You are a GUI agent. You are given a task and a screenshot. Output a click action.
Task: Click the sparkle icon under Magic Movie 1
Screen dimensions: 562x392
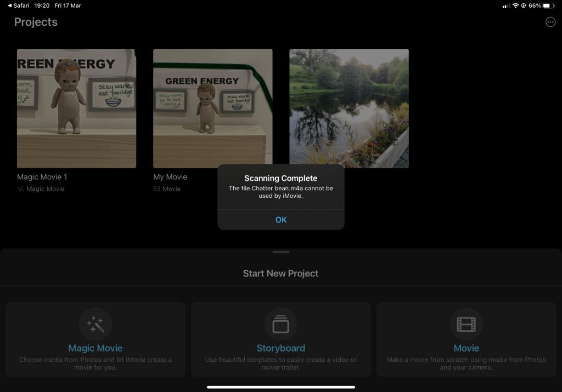pos(21,189)
